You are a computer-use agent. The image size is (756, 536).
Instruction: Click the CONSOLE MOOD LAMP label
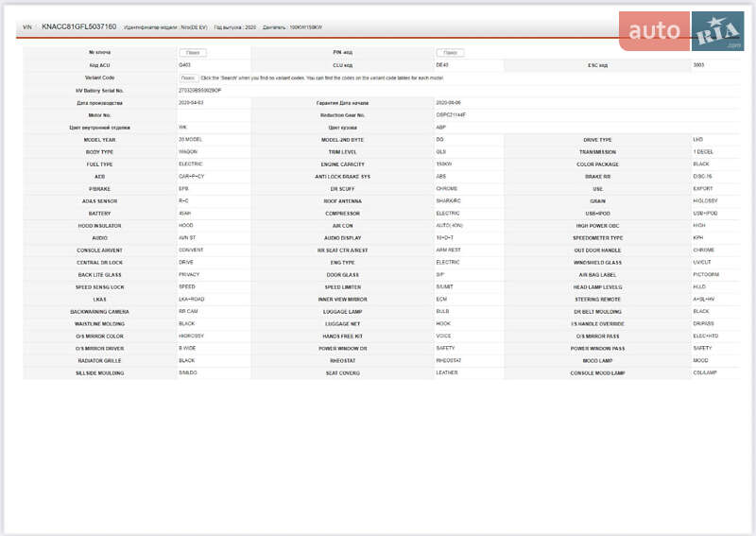click(x=597, y=372)
